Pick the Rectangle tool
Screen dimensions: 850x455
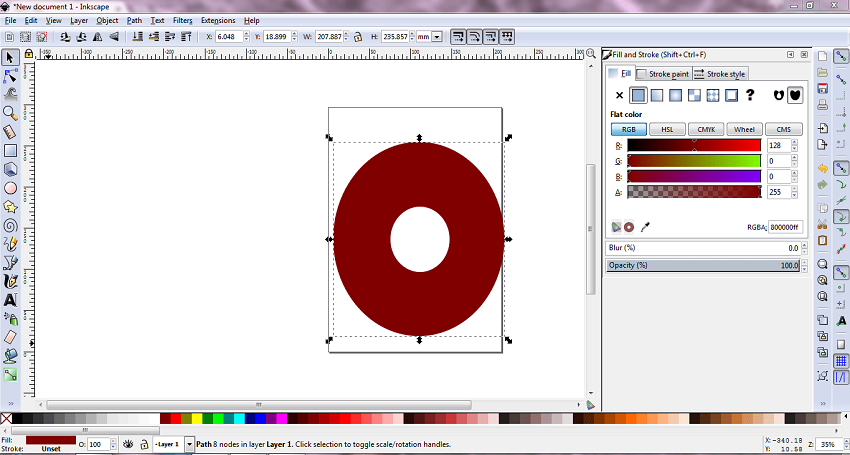click(10, 150)
